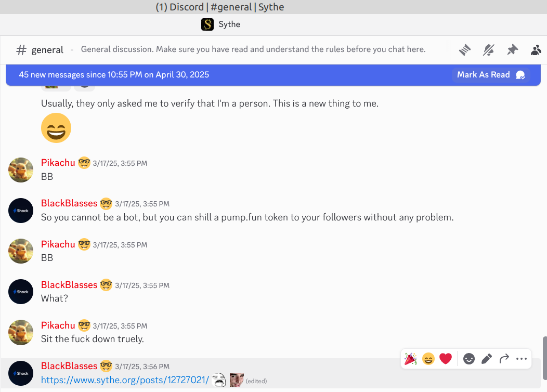Open Add Reaction emoji picker
Screen dimensions: 547x392
point(469,359)
